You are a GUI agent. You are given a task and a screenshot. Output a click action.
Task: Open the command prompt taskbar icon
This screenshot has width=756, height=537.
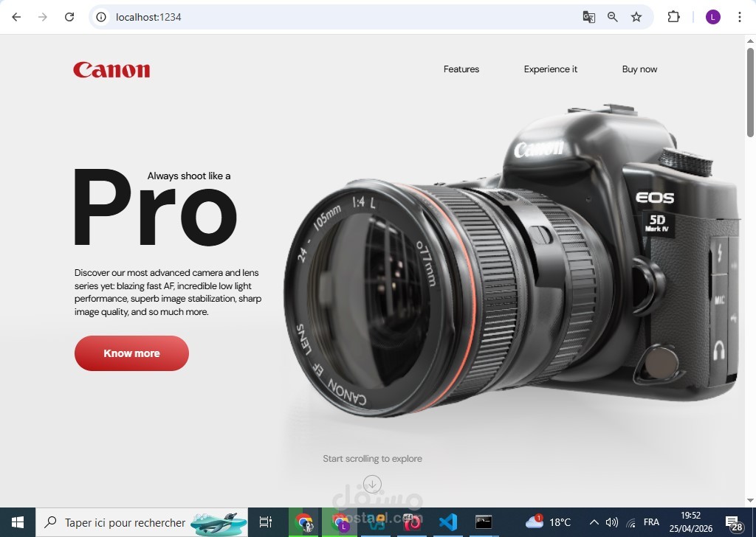click(483, 522)
